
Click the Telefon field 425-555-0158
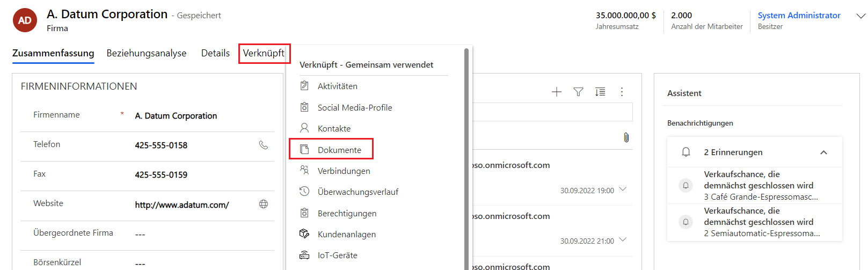tap(161, 145)
